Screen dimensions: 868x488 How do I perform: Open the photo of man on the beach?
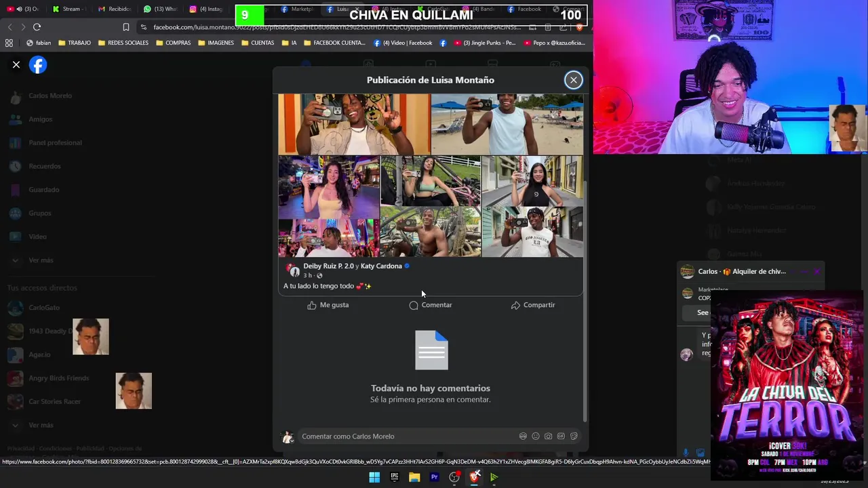507,124
